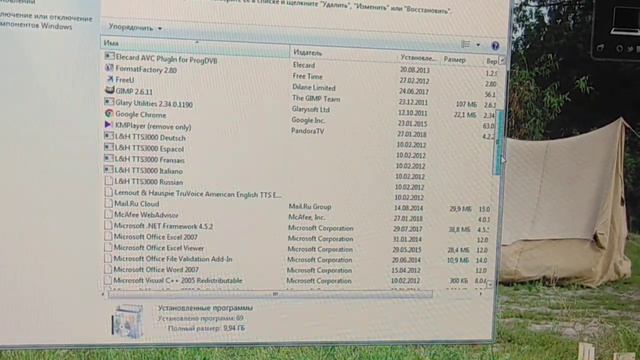Click the Google Chrome program icon
Image resolution: width=640 pixels, height=360 pixels.
coord(109,113)
